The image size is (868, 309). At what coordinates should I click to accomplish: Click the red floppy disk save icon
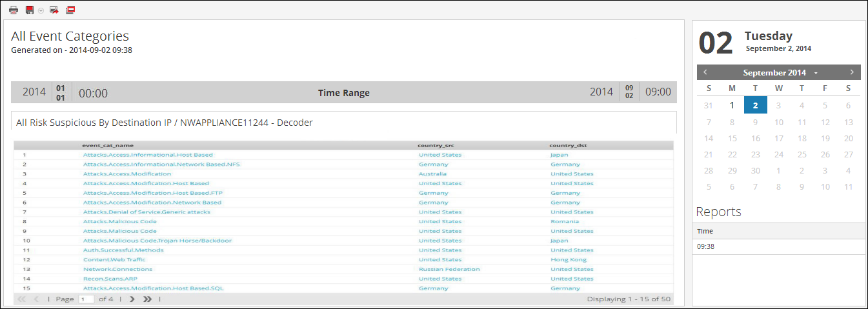point(30,10)
